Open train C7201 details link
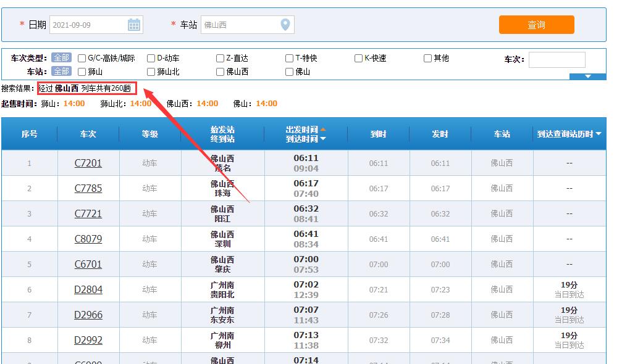Image resolution: width=622 pixels, height=364 pixels. [88, 163]
